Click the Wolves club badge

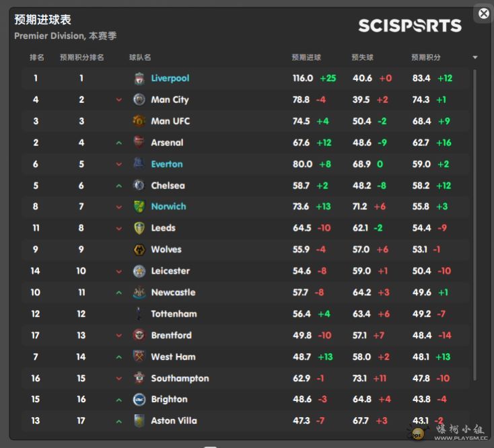pos(139,250)
